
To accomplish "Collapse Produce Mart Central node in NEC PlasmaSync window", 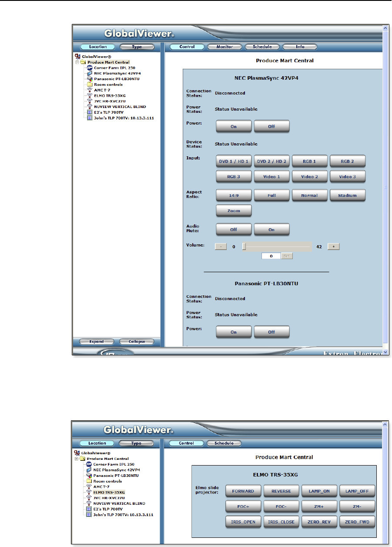I will click(77, 62).
